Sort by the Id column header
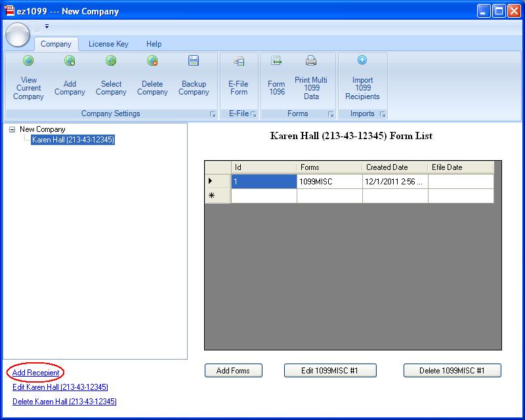The image size is (525, 420). 264,167
